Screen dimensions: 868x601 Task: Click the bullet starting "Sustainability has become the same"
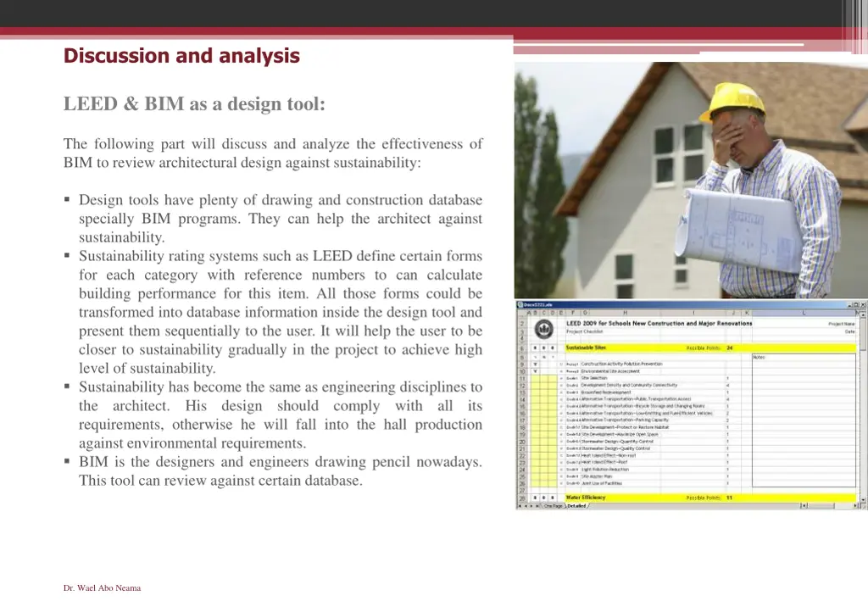coord(280,415)
